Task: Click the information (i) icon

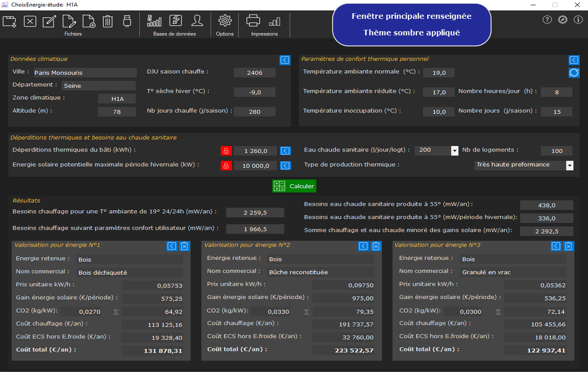Action: (x=578, y=20)
